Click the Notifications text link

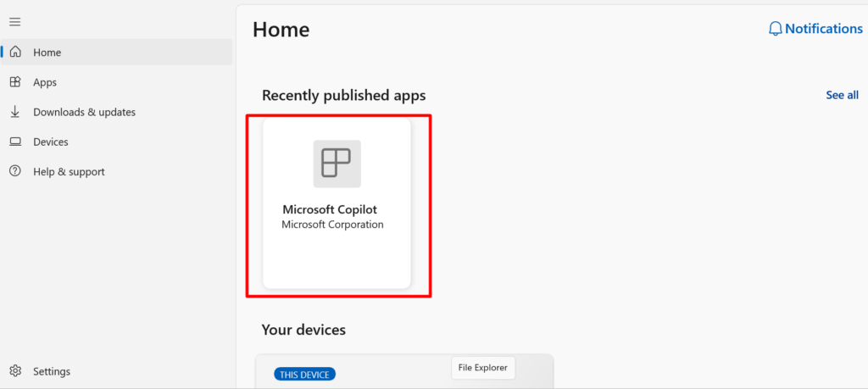(824, 29)
